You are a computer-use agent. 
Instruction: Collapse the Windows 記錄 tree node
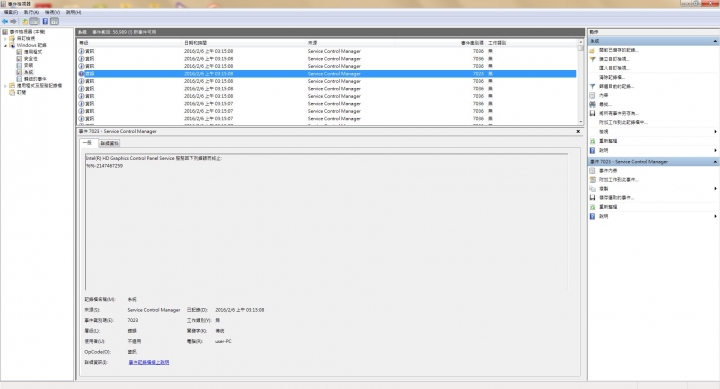5,45
